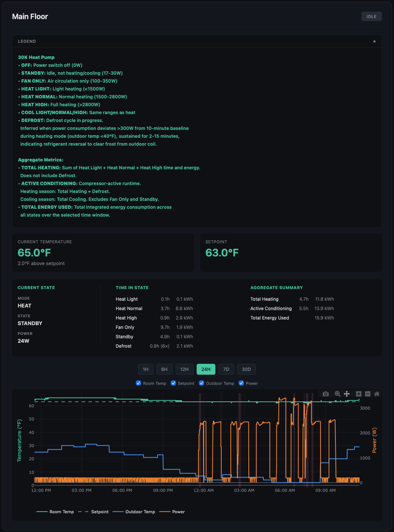Disable the Setpoint checkbox
Viewport: 394px width, 532px height.
click(x=173, y=383)
